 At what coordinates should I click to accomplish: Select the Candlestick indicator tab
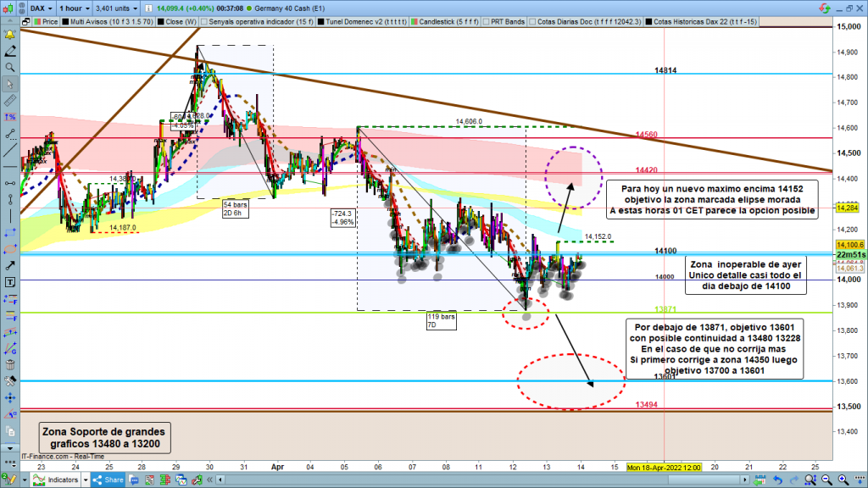(x=426, y=21)
